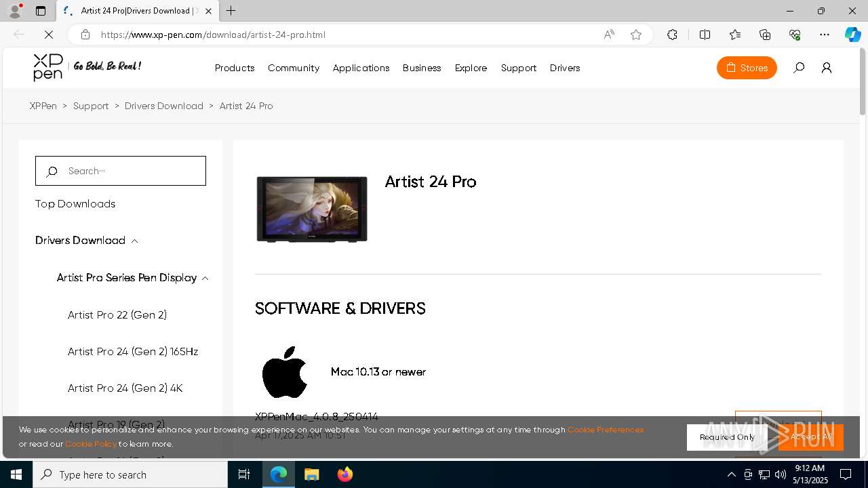Select Artist Pro 22 (Gen 2)
The height and width of the screenshot is (488, 868).
[x=117, y=314]
